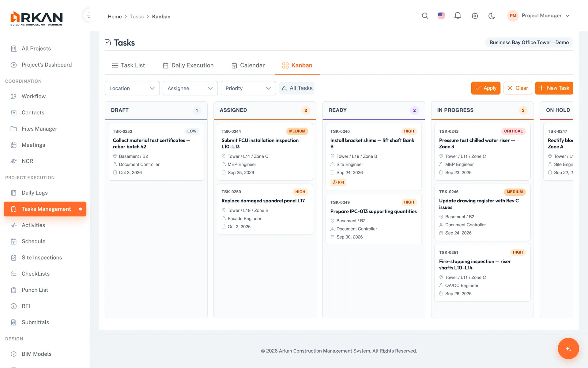Click the AI assistant sparkle button
The width and height of the screenshot is (588, 368).
point(568,348)
